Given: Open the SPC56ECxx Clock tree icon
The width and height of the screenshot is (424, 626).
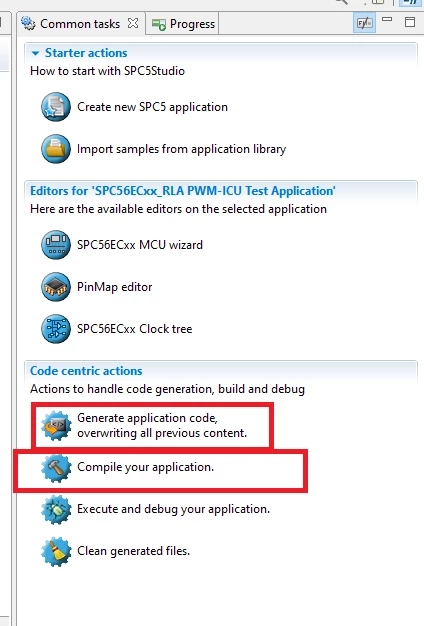Looking at the screenshot, I should tap(56, 329).
